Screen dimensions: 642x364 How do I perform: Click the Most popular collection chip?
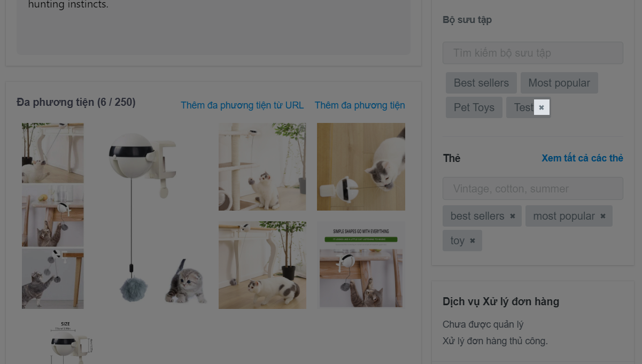[x=559, y=83]
